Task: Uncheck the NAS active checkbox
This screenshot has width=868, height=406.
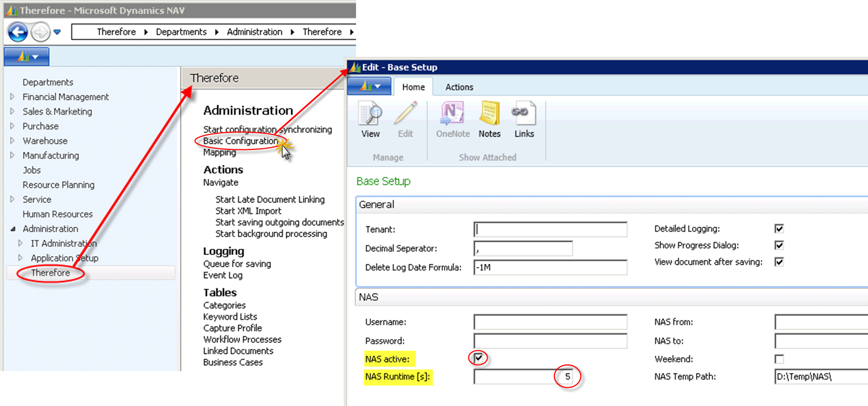Action: (479, 358)
